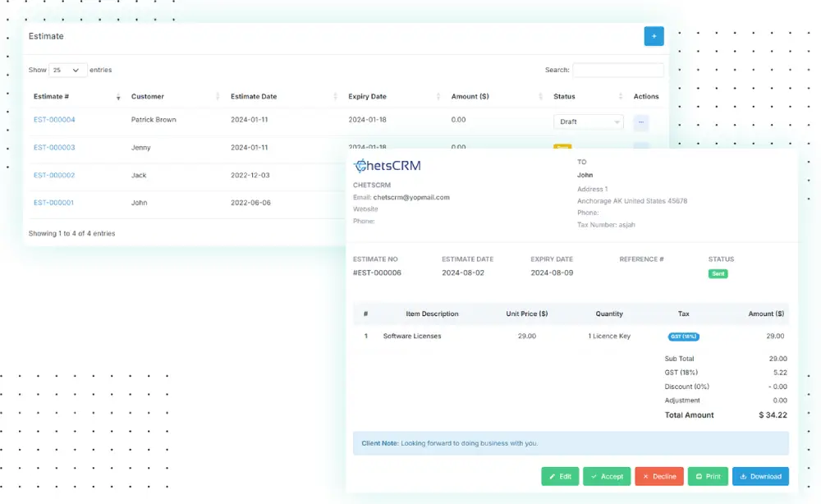Click the ChetsCRM logo on the estimate
This screenshot has height=504, width=821.
point(388,165)
